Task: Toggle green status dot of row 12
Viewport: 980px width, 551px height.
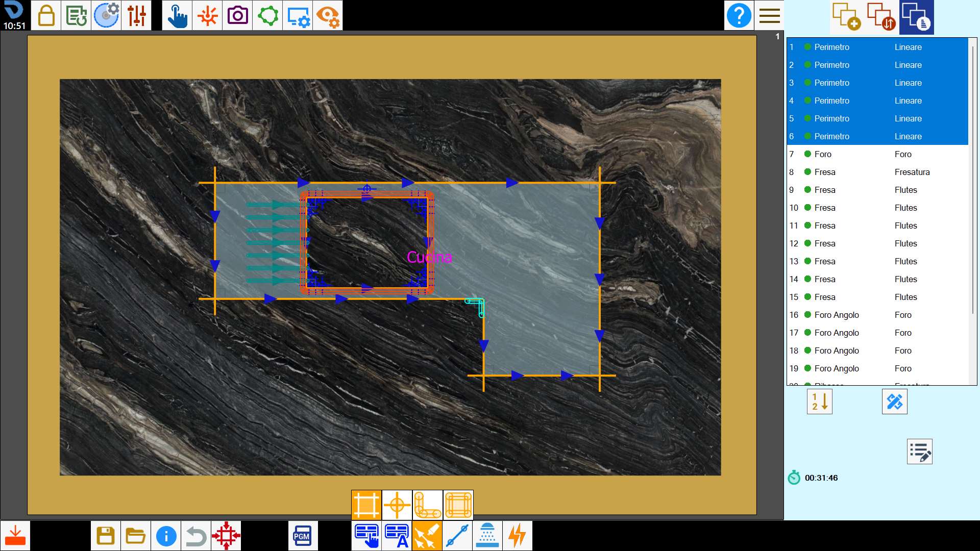Action: tap(807, 243)
